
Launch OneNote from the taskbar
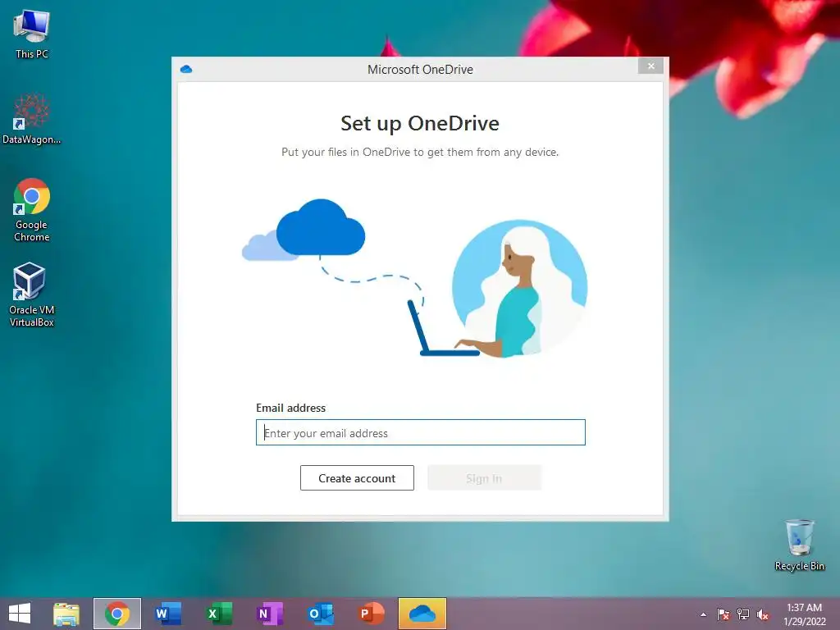tap(269, 614)
